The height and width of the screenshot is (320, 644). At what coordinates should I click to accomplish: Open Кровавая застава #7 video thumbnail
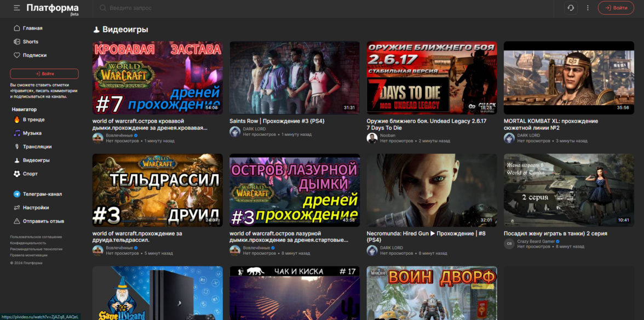coord(158,78)
